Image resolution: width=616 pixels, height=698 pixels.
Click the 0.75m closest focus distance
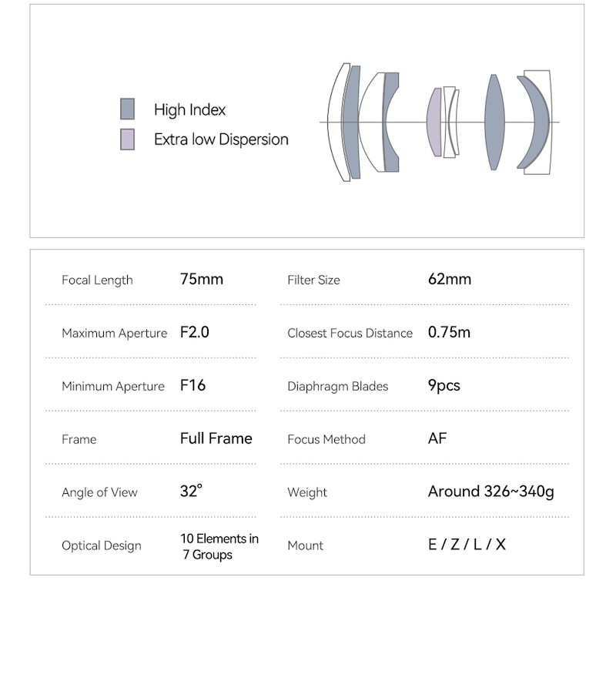[x=449, y=332]
